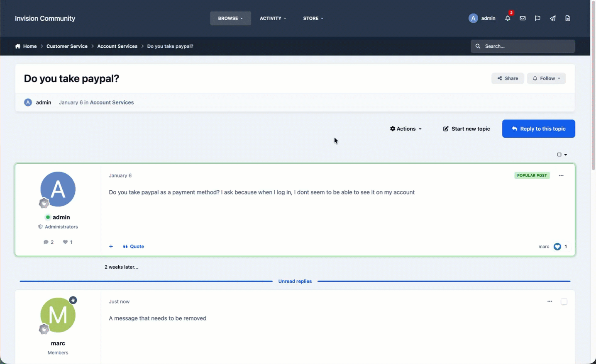Click the badge at top of marc's avatar
The height and width of the screenshot is (364, 596).
click(x=73, y=300)
